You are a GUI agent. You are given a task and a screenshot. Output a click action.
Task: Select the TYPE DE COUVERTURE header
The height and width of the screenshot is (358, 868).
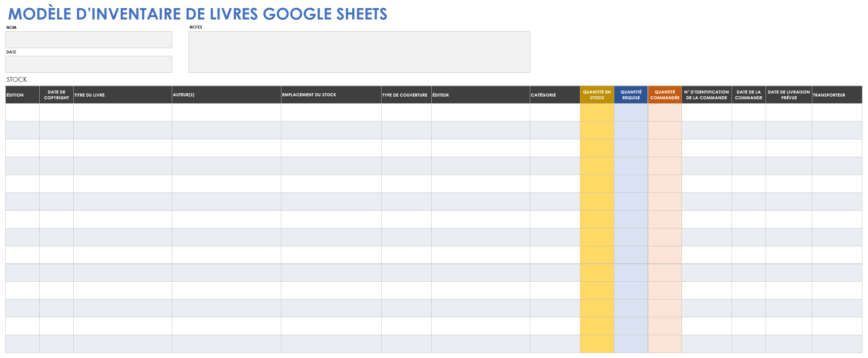pyautogui.click(x=406, y=95)
